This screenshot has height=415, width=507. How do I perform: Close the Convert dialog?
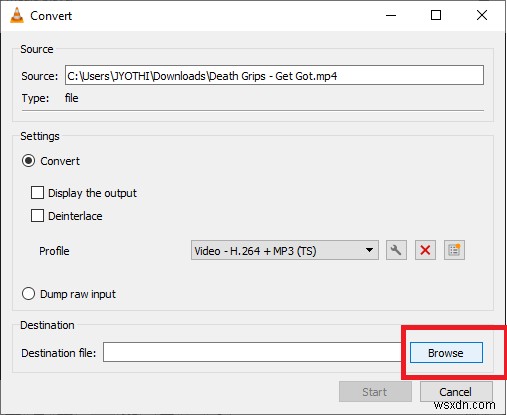(x=482, y=15)
